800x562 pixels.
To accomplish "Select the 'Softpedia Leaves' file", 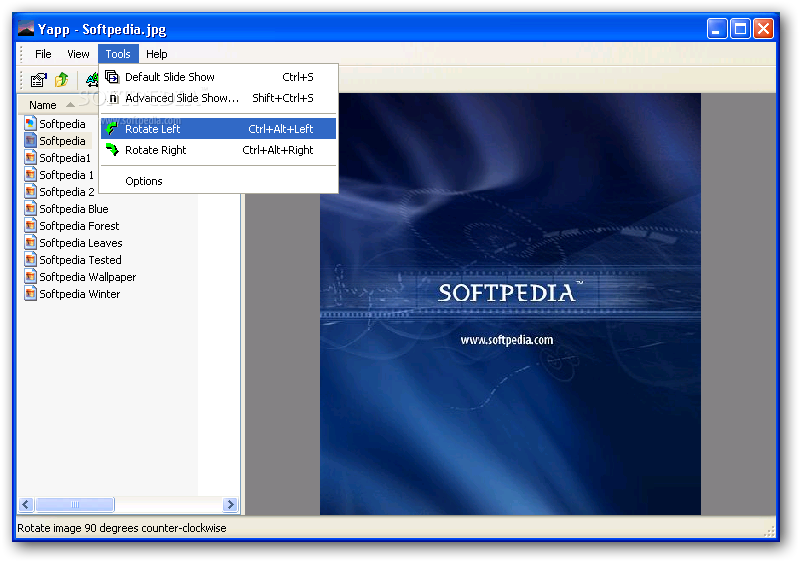I will pos(81,243).
